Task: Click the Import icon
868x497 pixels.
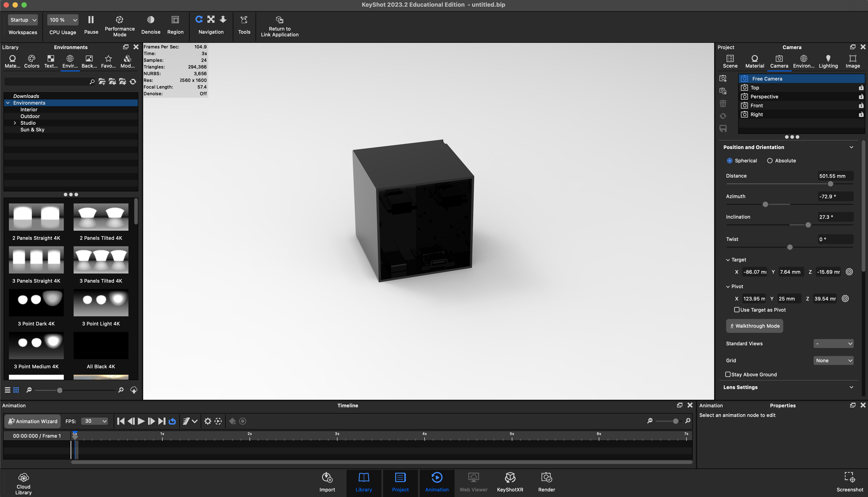Action: click(x=327, y=478)
